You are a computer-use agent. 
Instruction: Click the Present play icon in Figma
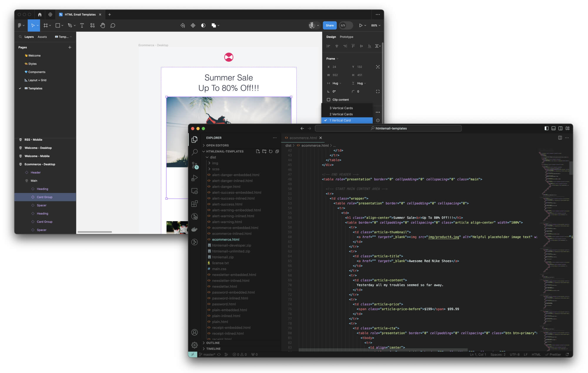point(361,26)
